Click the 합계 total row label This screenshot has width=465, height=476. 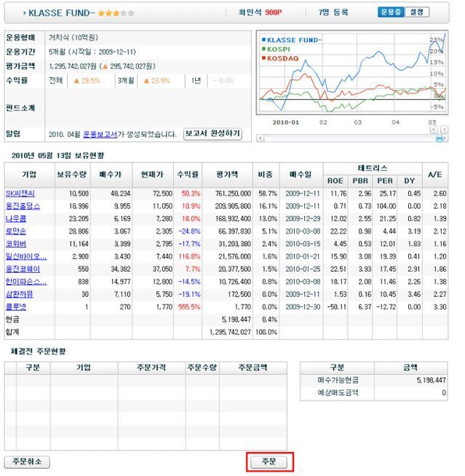tap(12, 332)
